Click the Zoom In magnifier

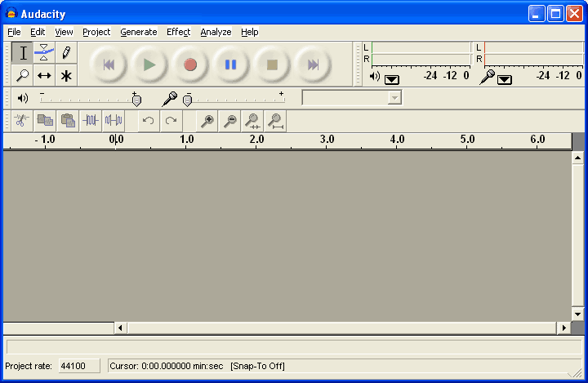(x=207, y=121)
